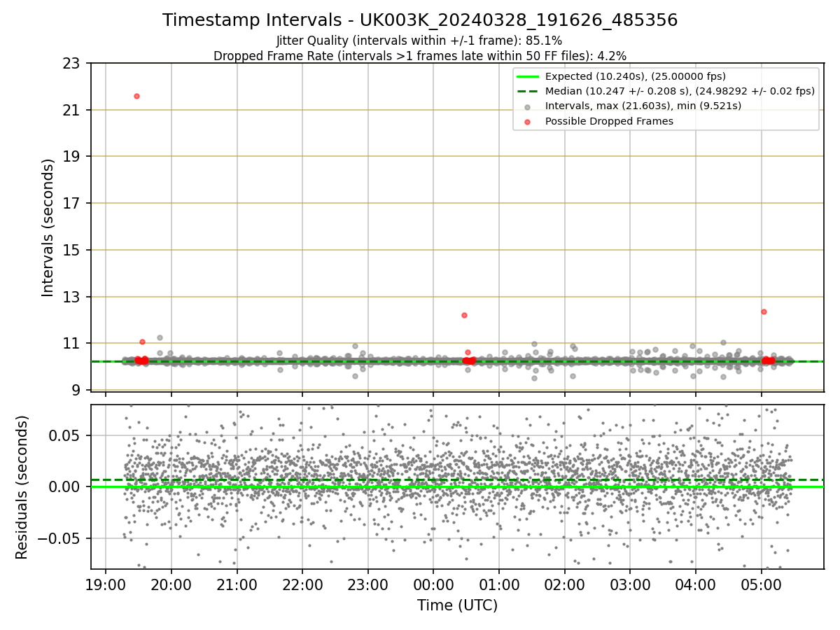Click the solid green line sample in legend

[527, 76]
